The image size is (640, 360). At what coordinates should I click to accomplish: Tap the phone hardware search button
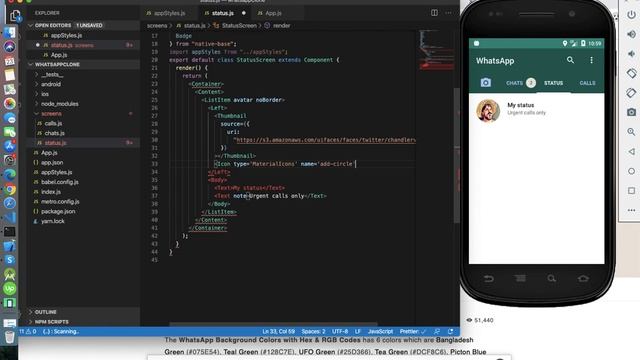pos(551,279)
